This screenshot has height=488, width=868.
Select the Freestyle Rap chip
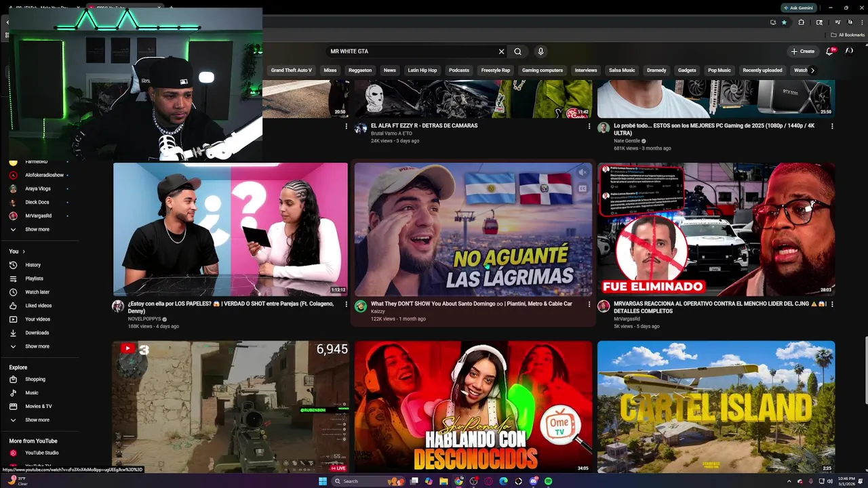coord(496,70)
